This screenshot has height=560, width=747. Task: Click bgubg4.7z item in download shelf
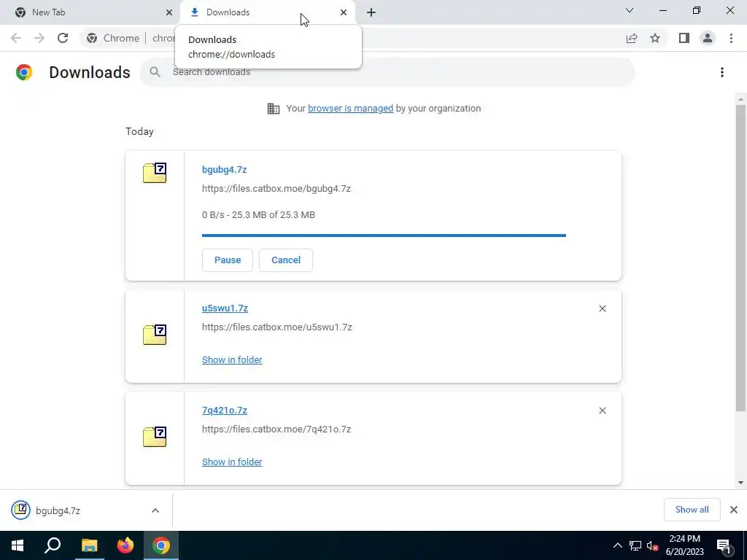tap(86, 510)
